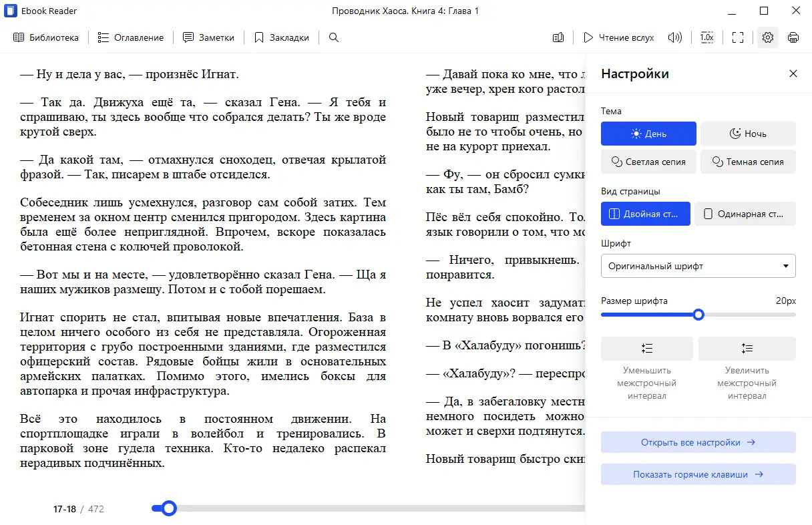Open Открыть все настройки link

coord(698,442)
